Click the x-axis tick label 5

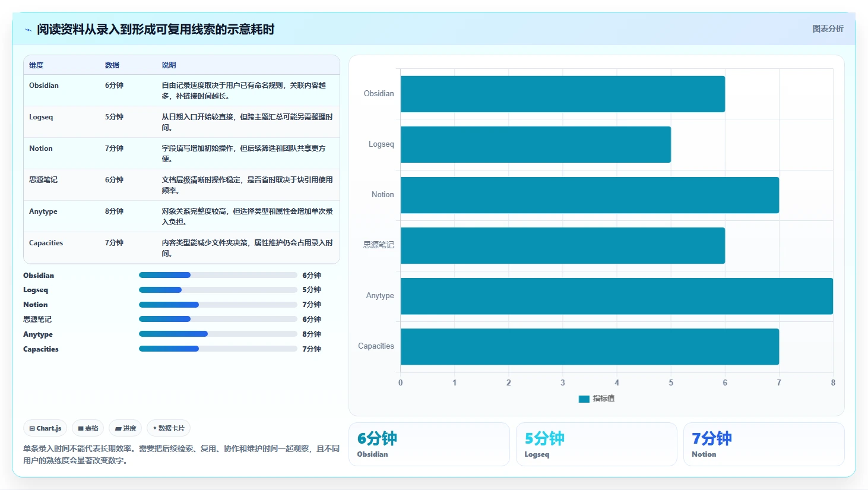[x=671, y=383]
